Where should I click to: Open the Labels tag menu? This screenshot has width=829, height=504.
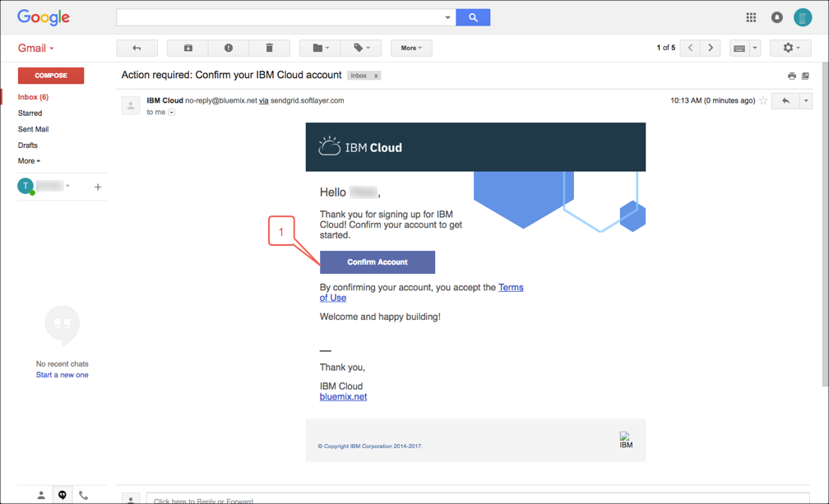pos(360,48)
